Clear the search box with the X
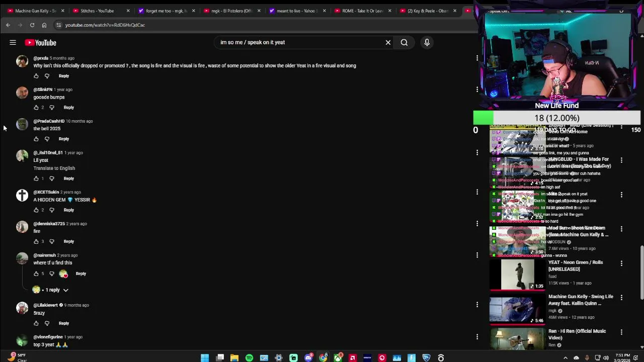Viewport: 644px width, 362px height. click(x=388, y=42)
